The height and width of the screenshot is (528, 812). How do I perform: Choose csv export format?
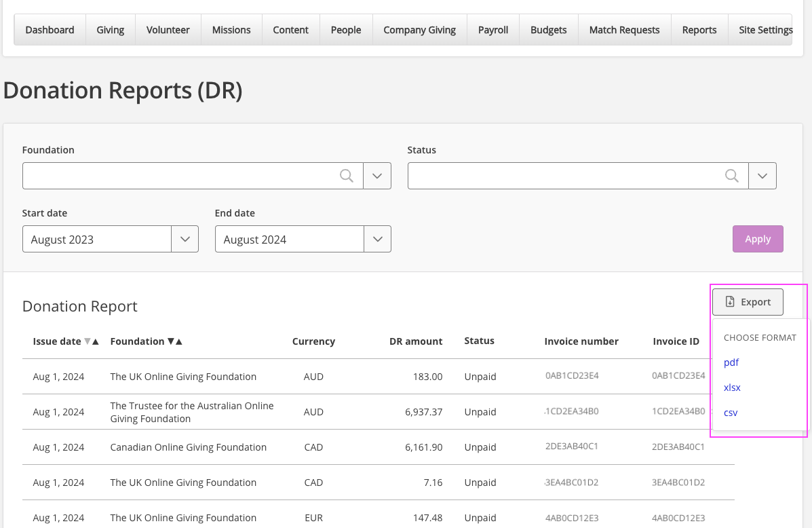[x=730, y=413]
